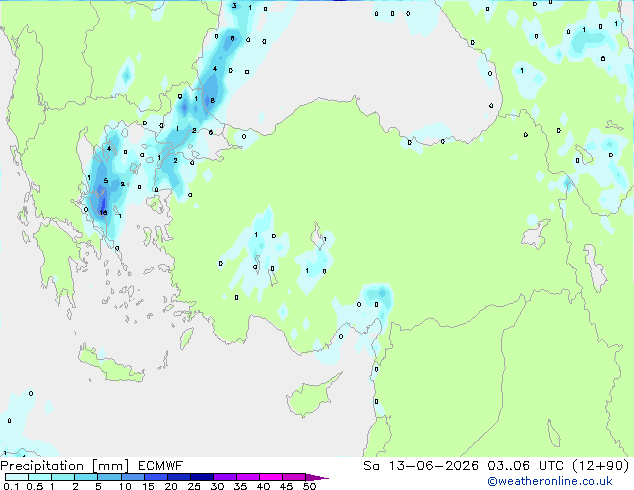The image size is (634, 490).
Task: Click the 0.1–0.5 mm lightest legend swatch
Action: pos(17,477)
